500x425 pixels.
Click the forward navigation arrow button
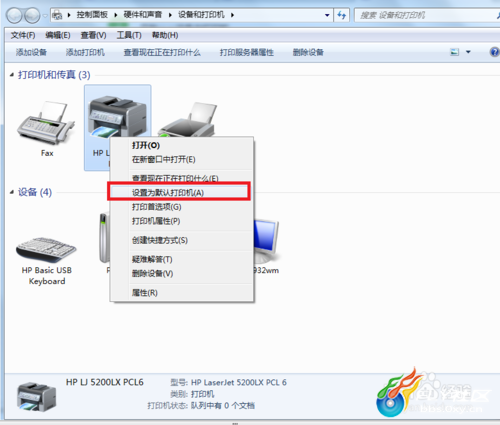tap(32, 16)
